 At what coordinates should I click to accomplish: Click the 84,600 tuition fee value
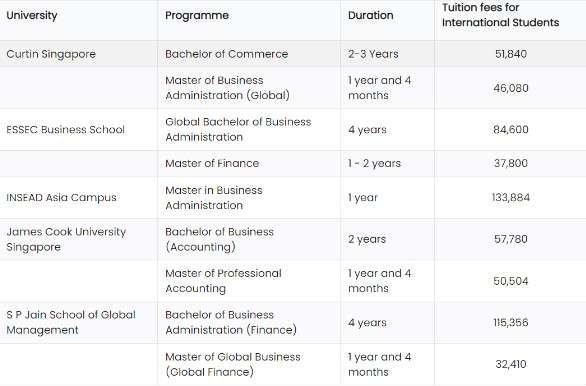point(511,130)
